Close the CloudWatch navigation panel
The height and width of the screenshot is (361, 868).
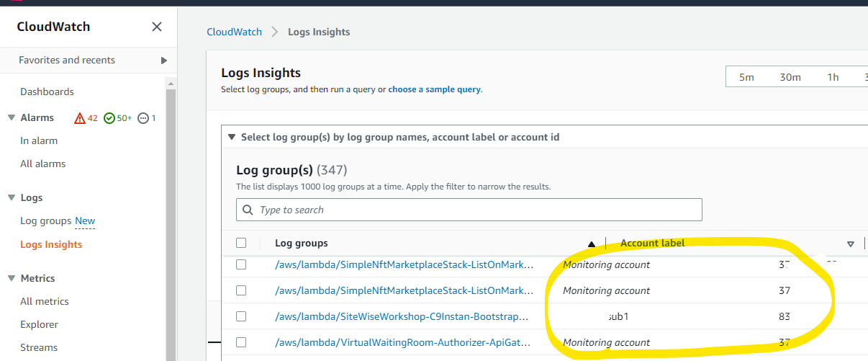click(157, 27)
